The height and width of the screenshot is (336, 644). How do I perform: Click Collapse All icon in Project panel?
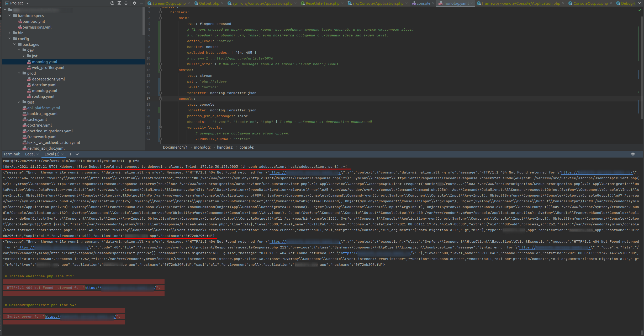126,3
